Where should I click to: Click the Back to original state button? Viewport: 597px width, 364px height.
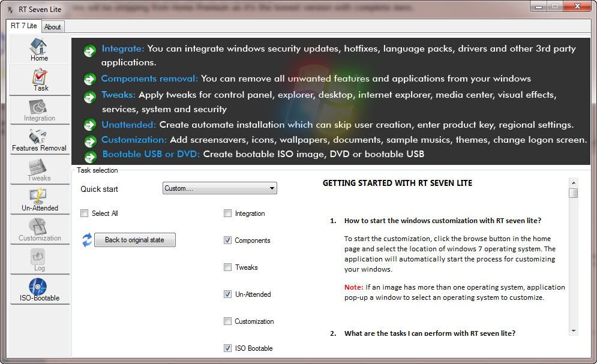click(135, 240)
